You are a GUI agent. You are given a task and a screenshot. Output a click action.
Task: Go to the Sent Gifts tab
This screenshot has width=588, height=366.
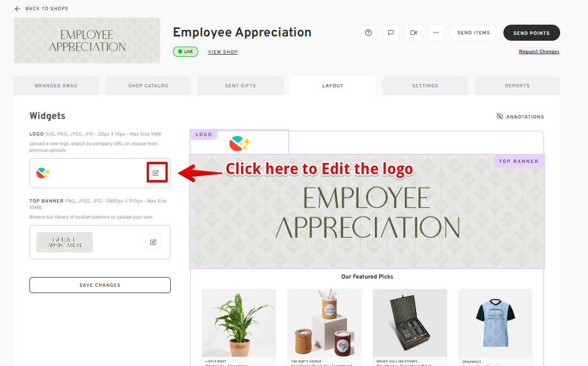[240, 86]
